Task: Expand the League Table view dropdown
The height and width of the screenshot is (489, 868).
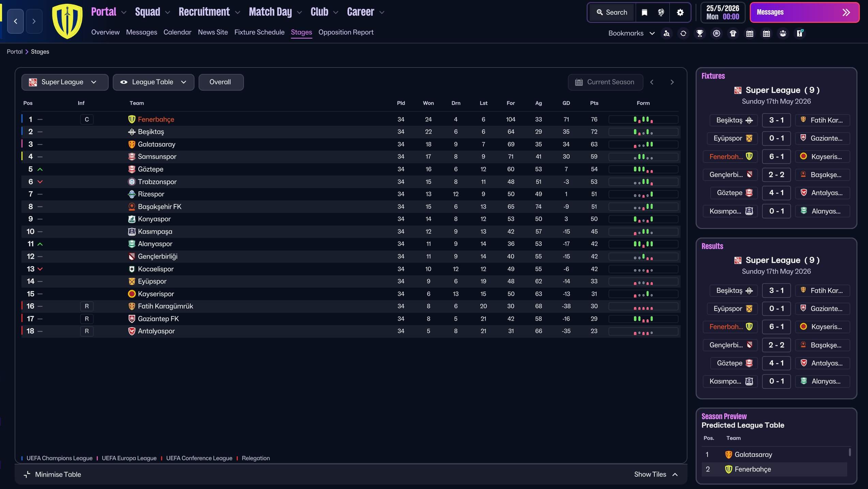Action: [x=153, y=82]
